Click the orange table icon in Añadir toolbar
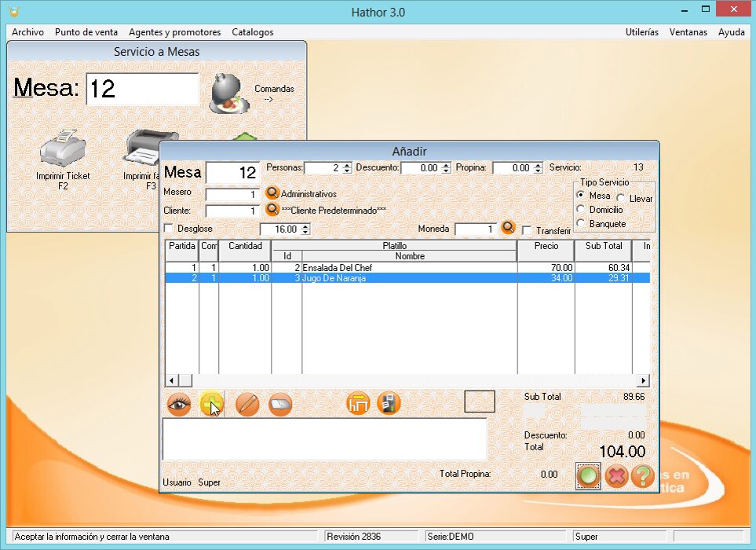Image resolution: width=756 pixels, height=550 pixels. (x=358, y=403)
